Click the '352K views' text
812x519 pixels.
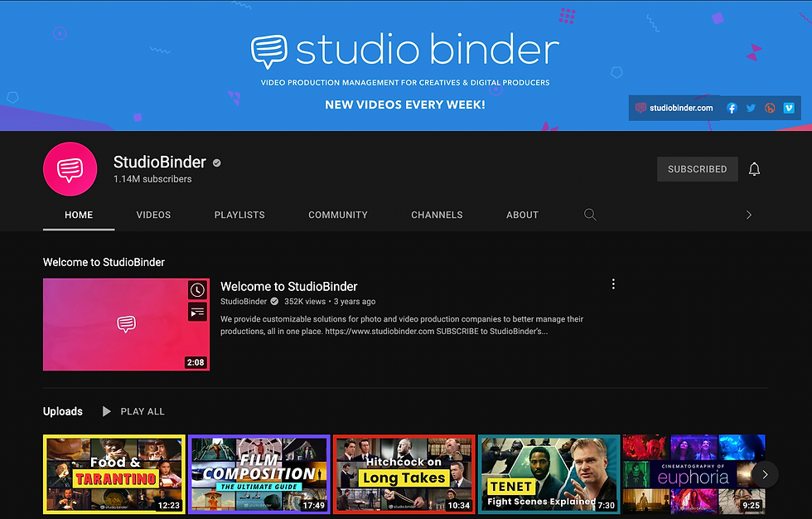305,302
